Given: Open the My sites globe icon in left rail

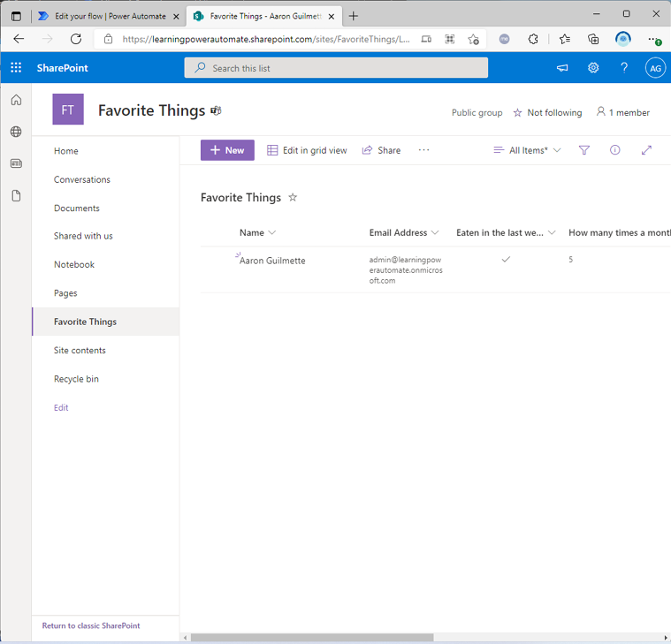Looking at the screenshot, I should coord(16,132).
